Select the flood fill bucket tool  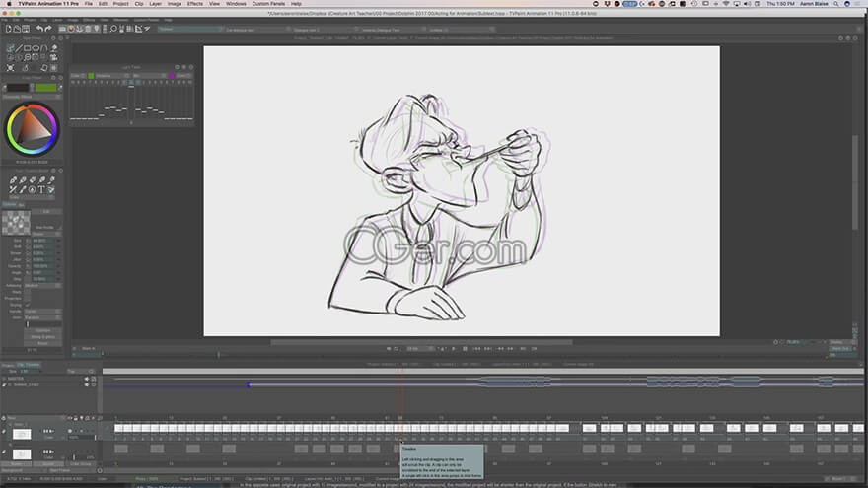click(x=53, y=48)
